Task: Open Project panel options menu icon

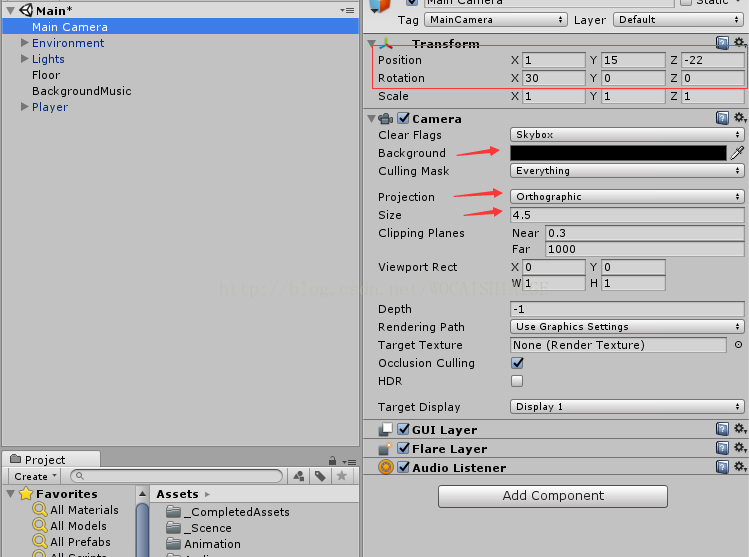Action: click(350, 461)
